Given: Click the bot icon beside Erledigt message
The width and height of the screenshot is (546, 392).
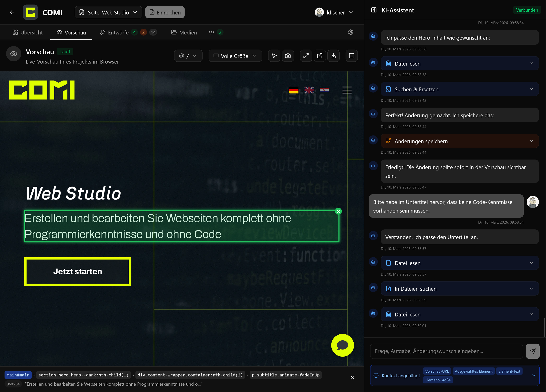Looking at the screenshot, I should click(x=373, y=166).
